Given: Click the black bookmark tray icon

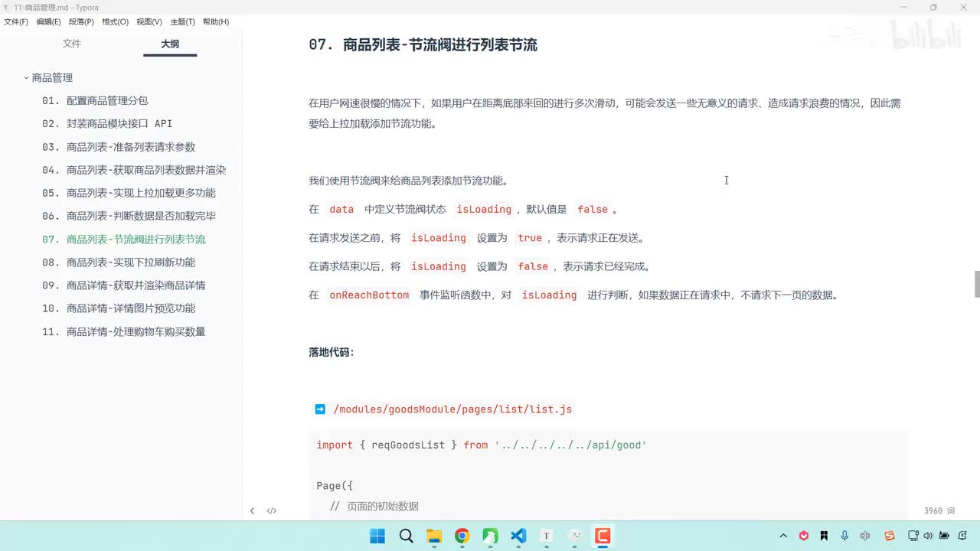Looking at the screenshot, I should [824, 536].
